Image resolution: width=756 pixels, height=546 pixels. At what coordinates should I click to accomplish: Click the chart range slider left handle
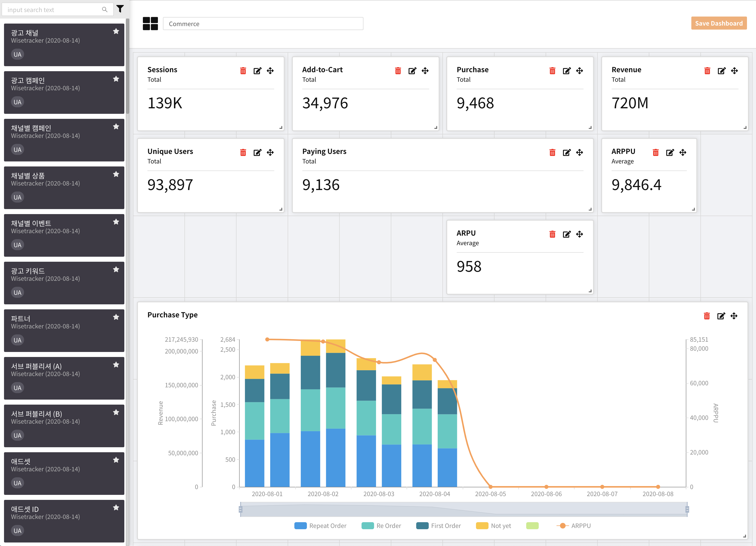[240, 509]
